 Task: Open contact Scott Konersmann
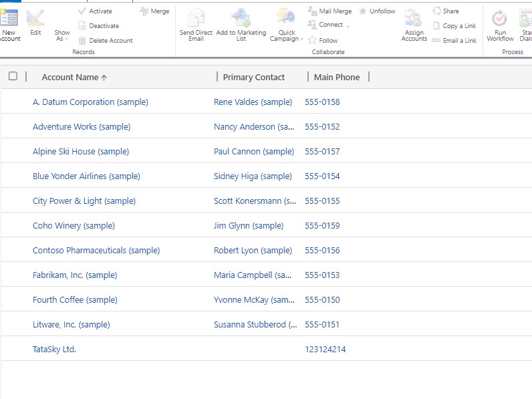pos(255,201)
